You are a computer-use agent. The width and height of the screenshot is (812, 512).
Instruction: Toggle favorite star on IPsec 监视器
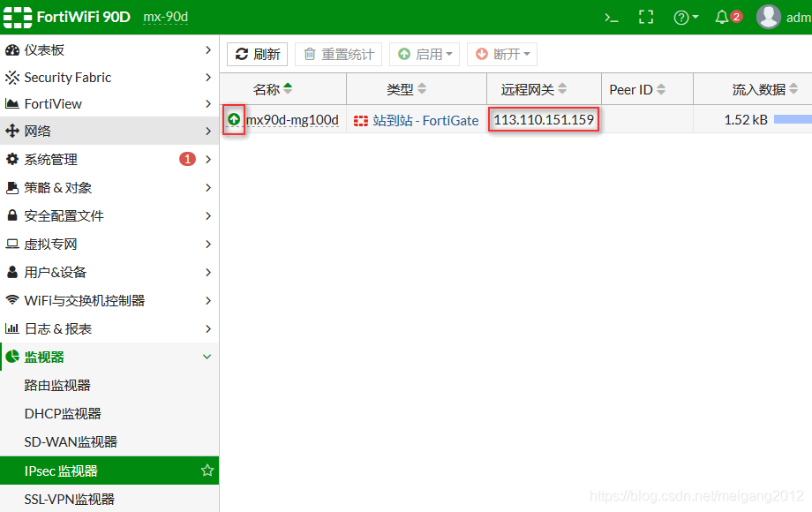pyautogui.click(x=207, y=470)
